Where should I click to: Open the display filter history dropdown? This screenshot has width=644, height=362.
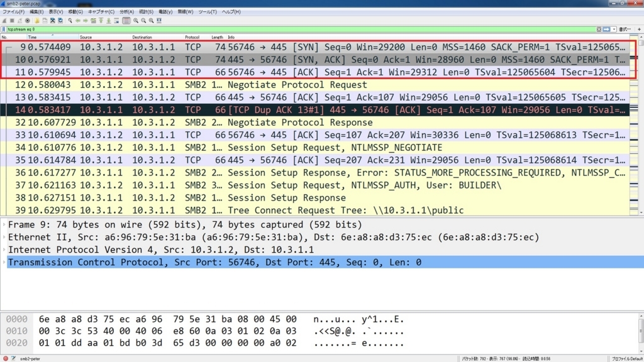tap(614, 29)
